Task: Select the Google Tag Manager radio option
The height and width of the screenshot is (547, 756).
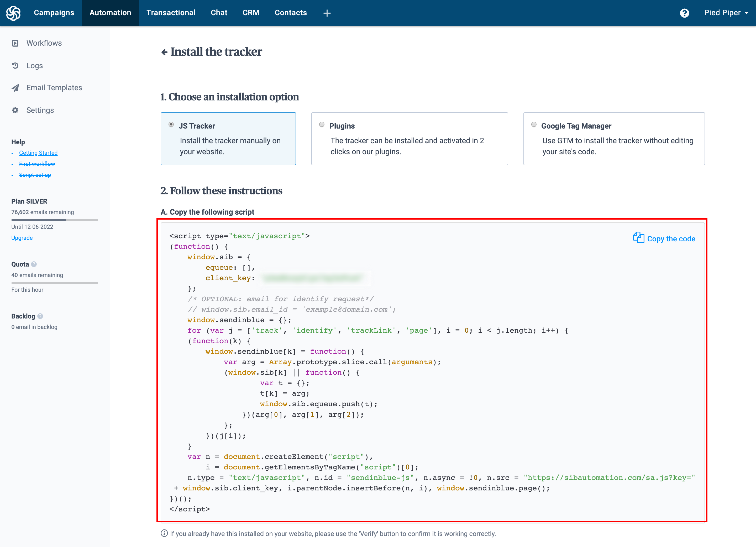Action: coord(534,125)
